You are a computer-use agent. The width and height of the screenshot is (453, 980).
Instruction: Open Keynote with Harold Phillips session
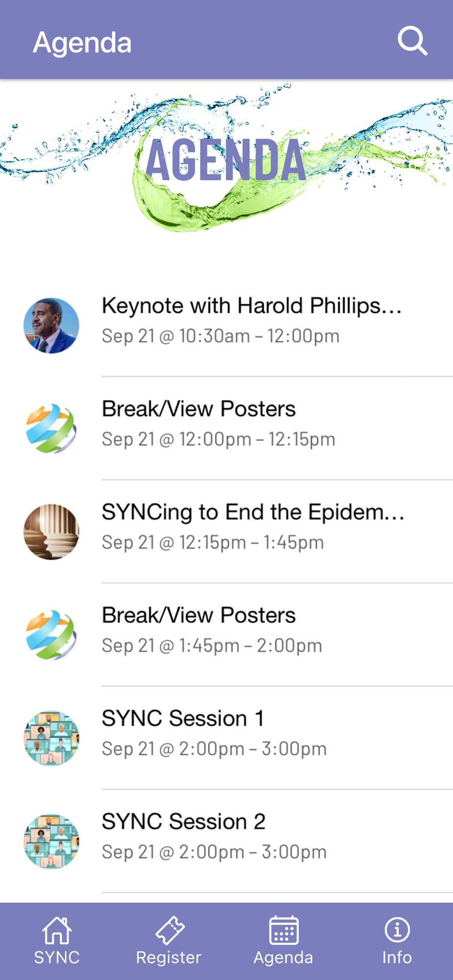pyautogui.click(x=252, y=306)
